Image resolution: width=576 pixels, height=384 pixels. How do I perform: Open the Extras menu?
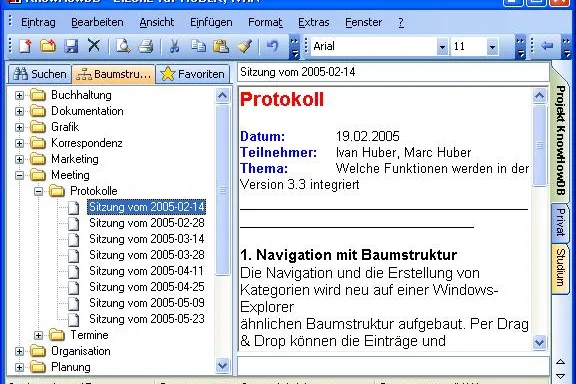314,22
